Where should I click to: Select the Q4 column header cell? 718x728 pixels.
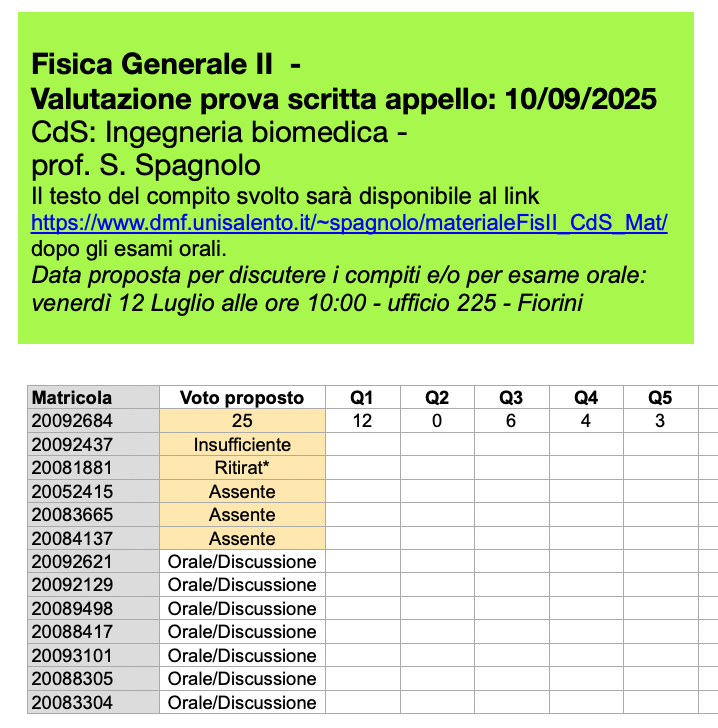click(585, 398)
